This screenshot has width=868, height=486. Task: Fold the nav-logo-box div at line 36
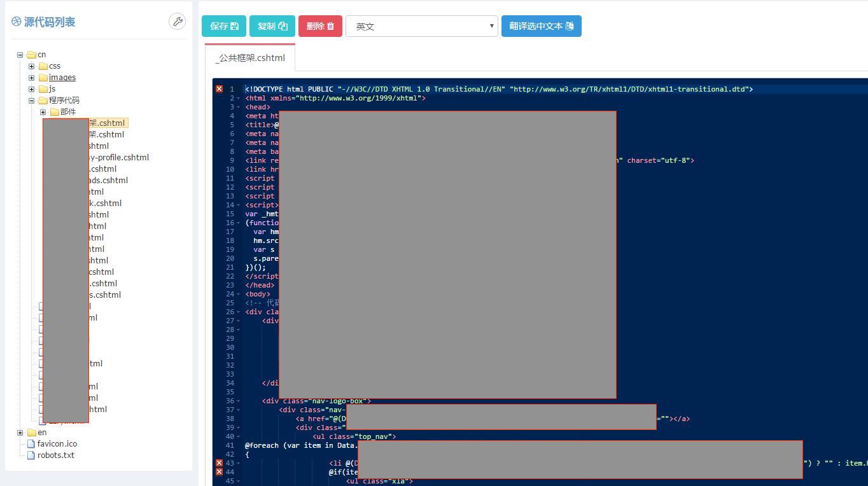pyautogui.click(x=239, y=401)
